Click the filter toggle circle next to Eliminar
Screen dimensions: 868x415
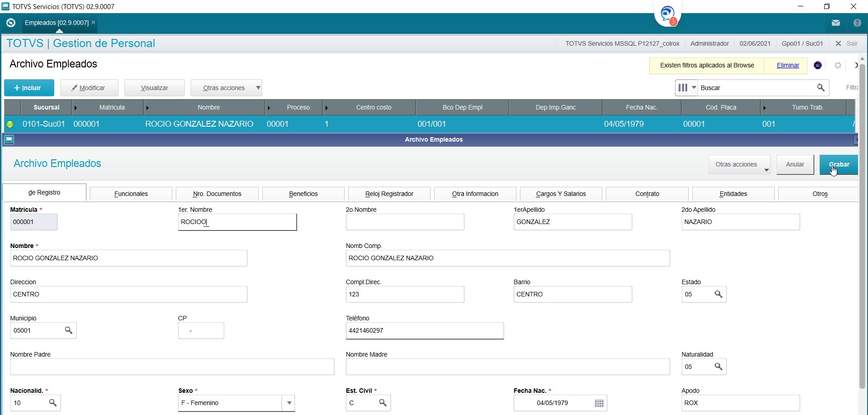[x=818, y=66]
